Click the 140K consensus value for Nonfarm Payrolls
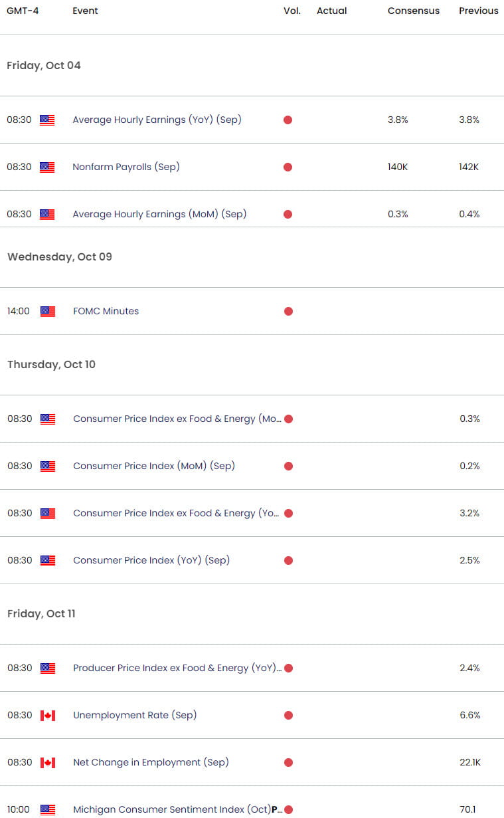Screen dimensions: 504x818 click(397, 167)
